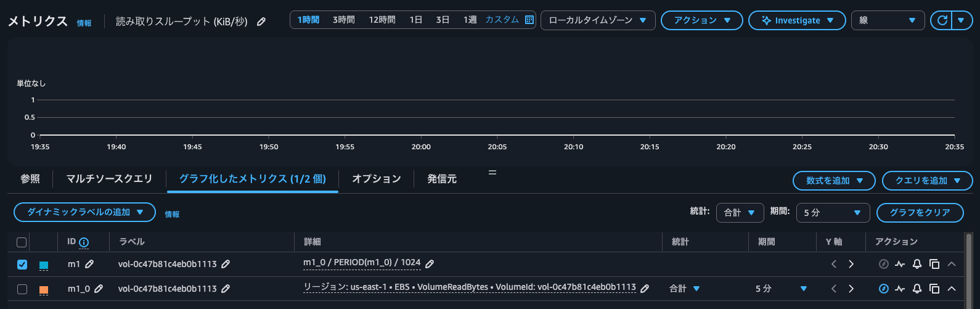Edit the m1 math expression details
Viewport: 980px width, 309px height.
(x=430, y=264)
